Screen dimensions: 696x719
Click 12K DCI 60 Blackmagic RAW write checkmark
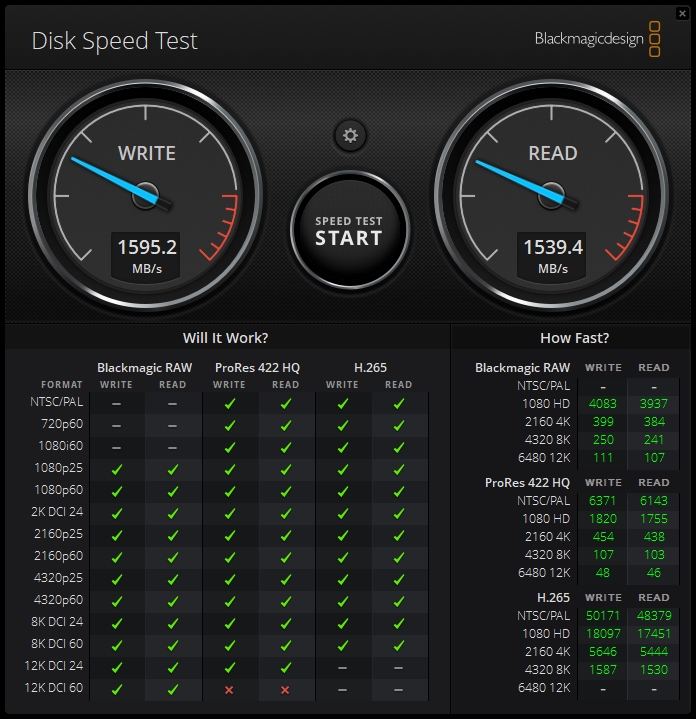tap(117, 689)
